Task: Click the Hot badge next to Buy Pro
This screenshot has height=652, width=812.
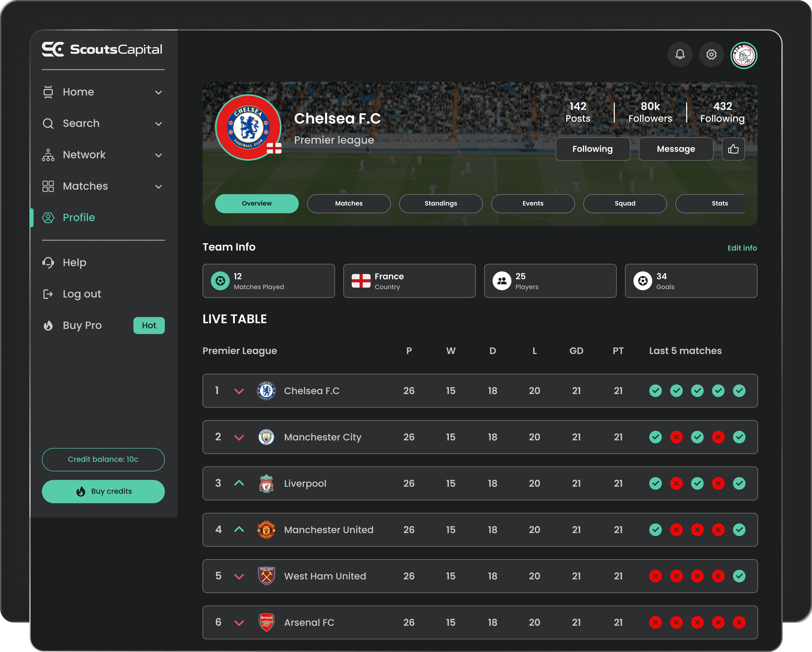Action: (x=149, y=325)
